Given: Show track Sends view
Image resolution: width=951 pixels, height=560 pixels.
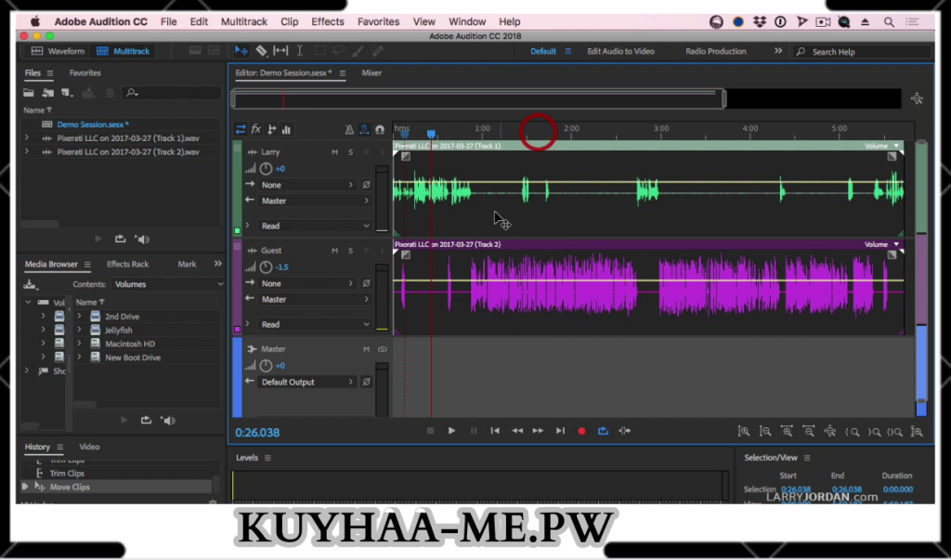Looking at the screenshot, I should coord(271,129).
